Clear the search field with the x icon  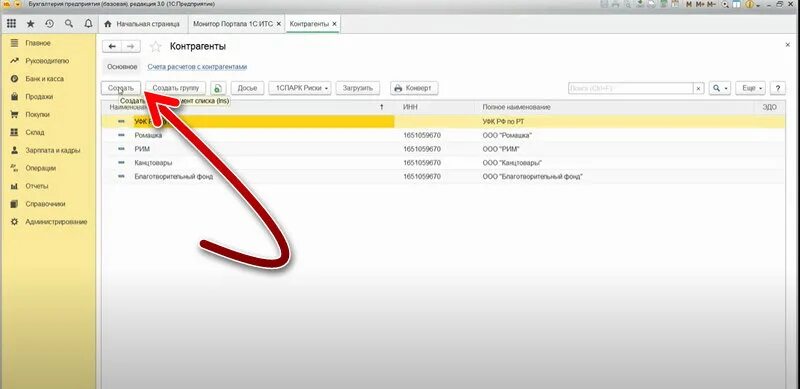[698, 88]
